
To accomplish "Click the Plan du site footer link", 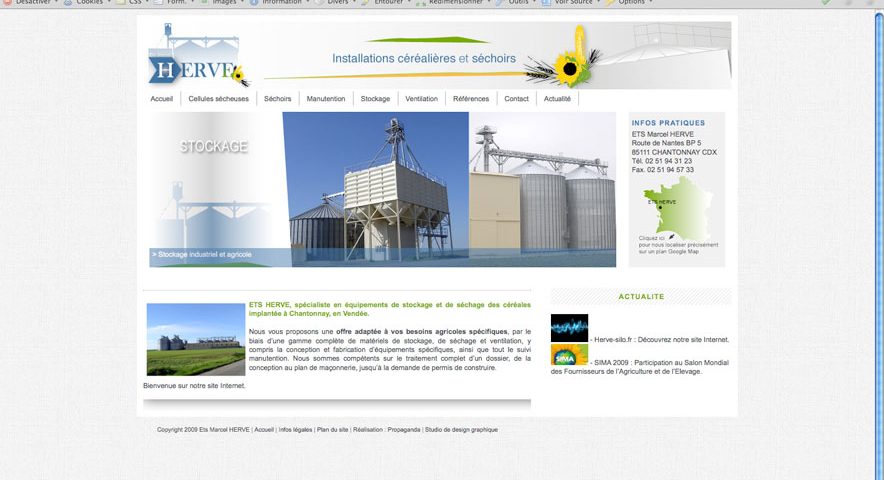I will pos(332,430).
